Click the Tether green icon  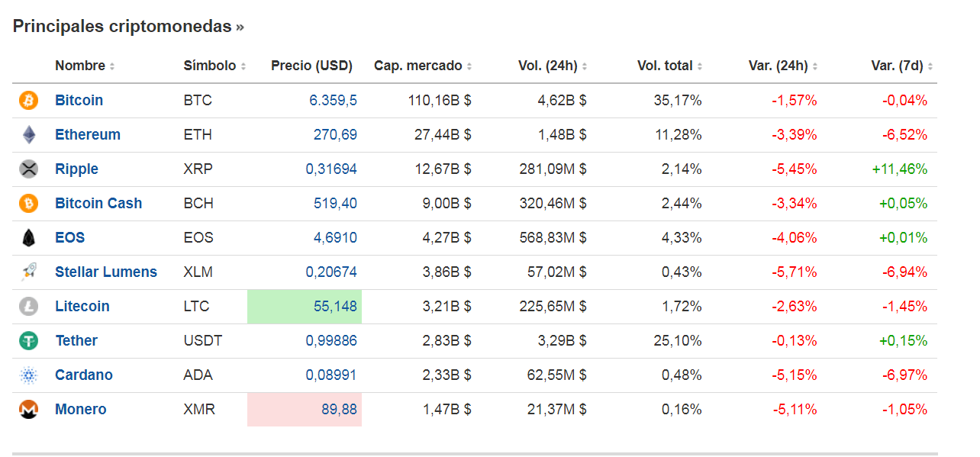(x=28, y=341)
